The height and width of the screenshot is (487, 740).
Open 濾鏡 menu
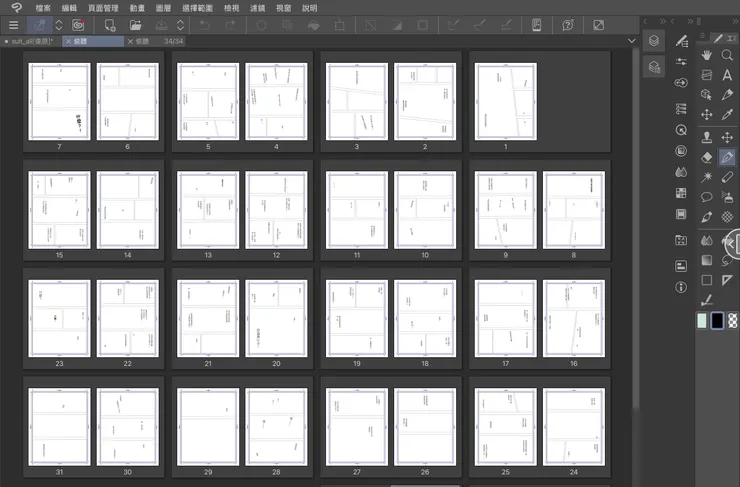click(258, 8)
